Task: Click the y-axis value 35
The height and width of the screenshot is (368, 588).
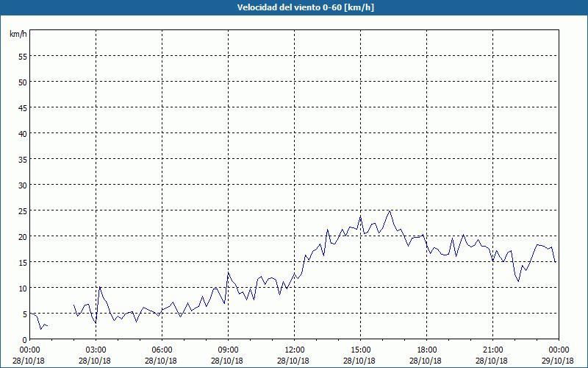Action: coord(23,159)
